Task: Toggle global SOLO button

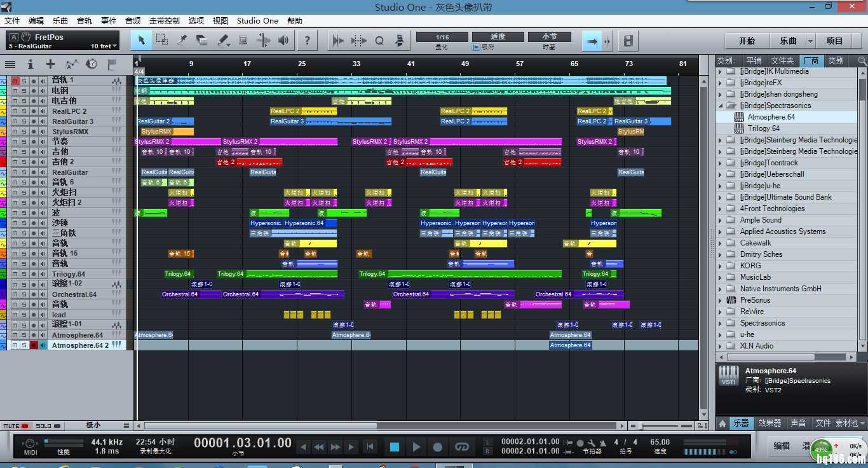Action: coord(47,425)
